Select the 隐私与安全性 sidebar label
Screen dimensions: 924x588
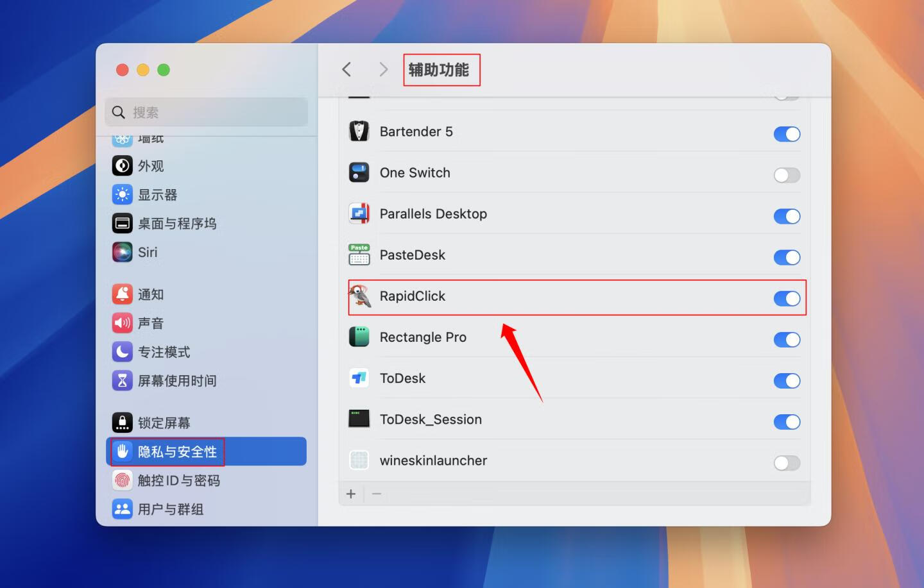(177, 451)
